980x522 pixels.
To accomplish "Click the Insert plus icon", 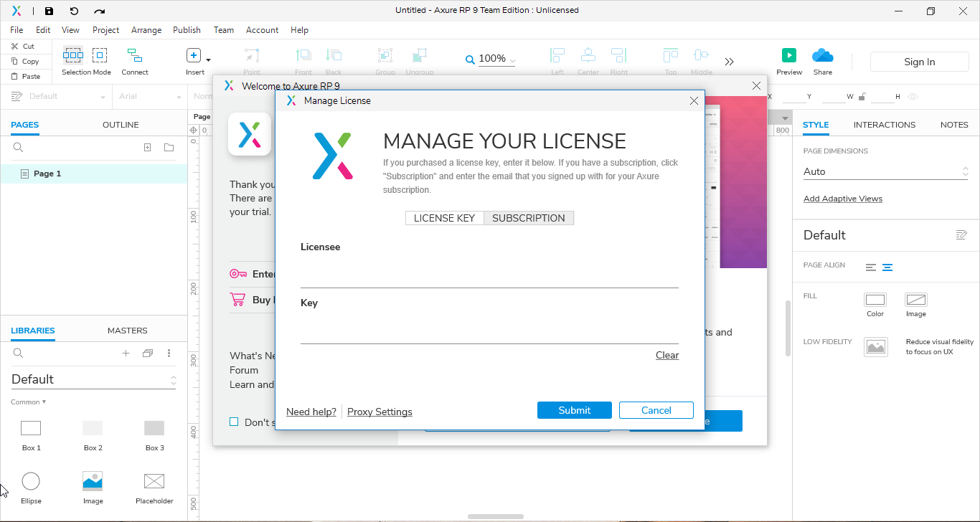I will 194,55.
